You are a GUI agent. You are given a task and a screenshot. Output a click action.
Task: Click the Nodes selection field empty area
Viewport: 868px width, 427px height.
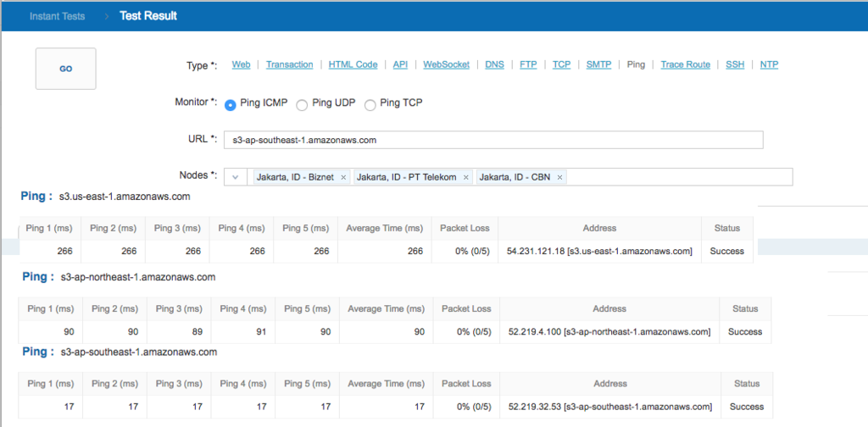pos(679,177)
